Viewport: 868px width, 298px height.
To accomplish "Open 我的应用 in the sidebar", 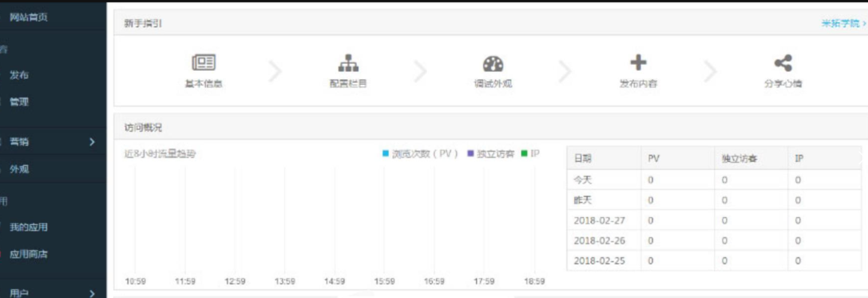I will coord(28,228).
